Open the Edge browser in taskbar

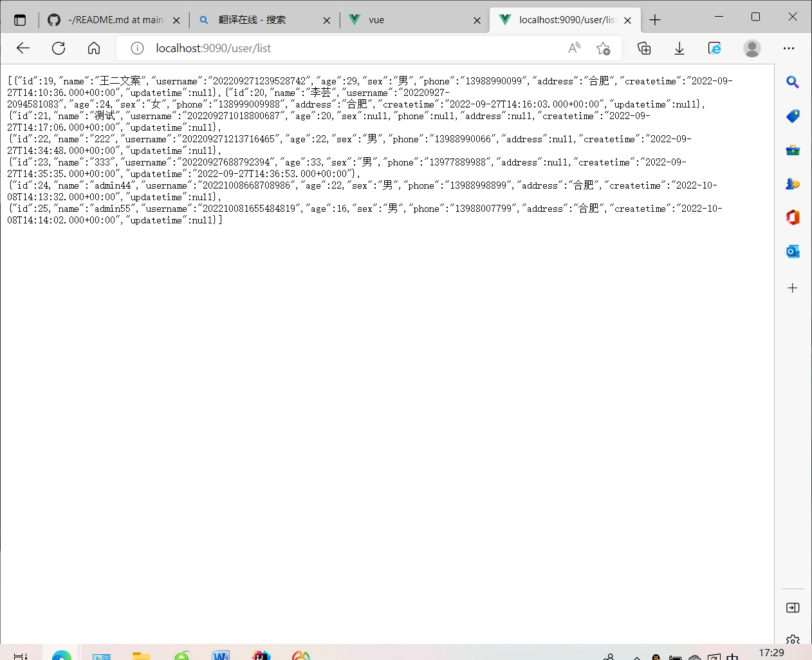(x=62, y=654)
